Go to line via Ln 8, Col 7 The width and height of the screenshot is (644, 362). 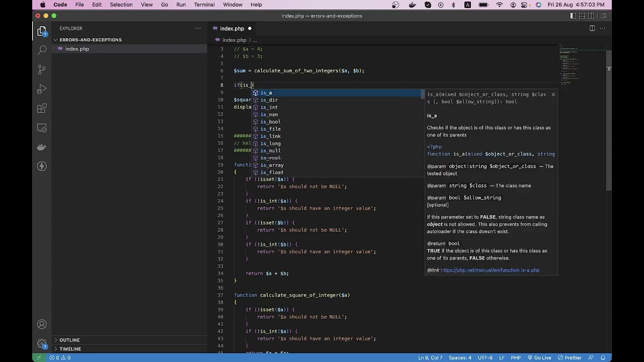pos(430,357)
